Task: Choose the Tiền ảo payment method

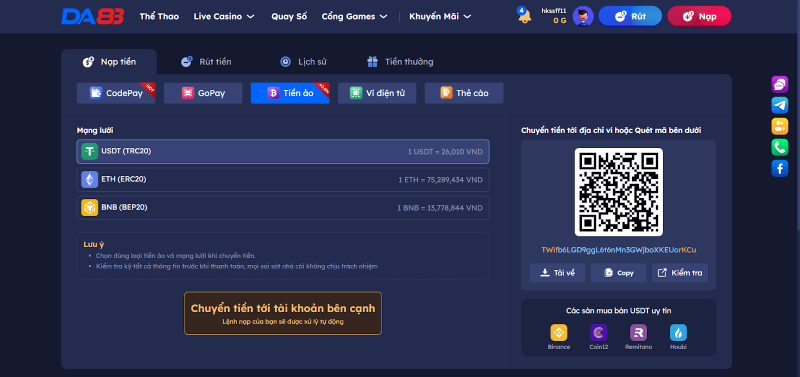Action: pyautogui.click(x=290, y=93)
